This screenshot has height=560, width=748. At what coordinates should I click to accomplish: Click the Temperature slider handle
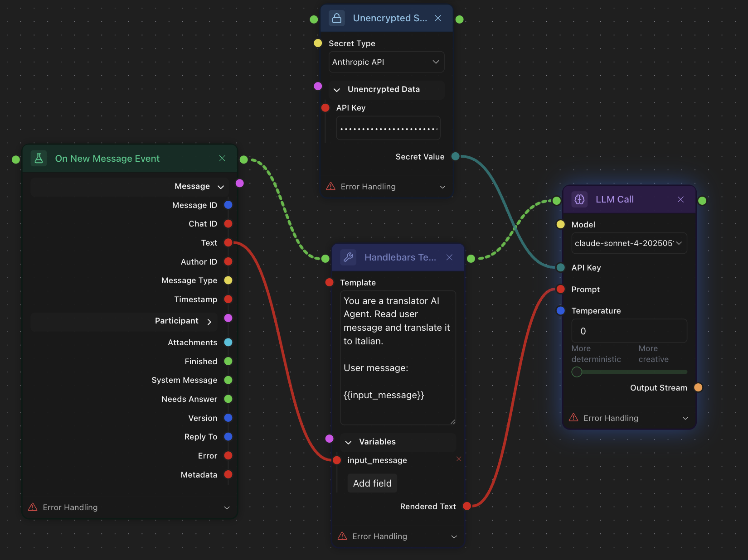point(577,372)
